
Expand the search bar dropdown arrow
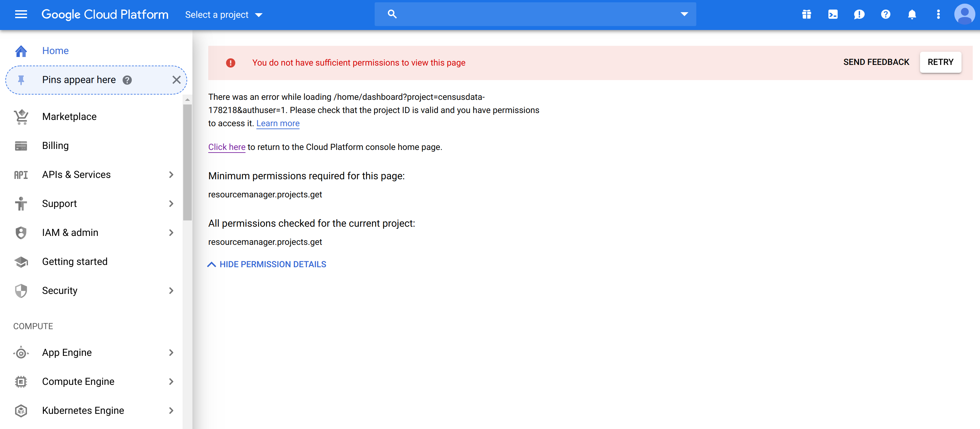(684, 14)
